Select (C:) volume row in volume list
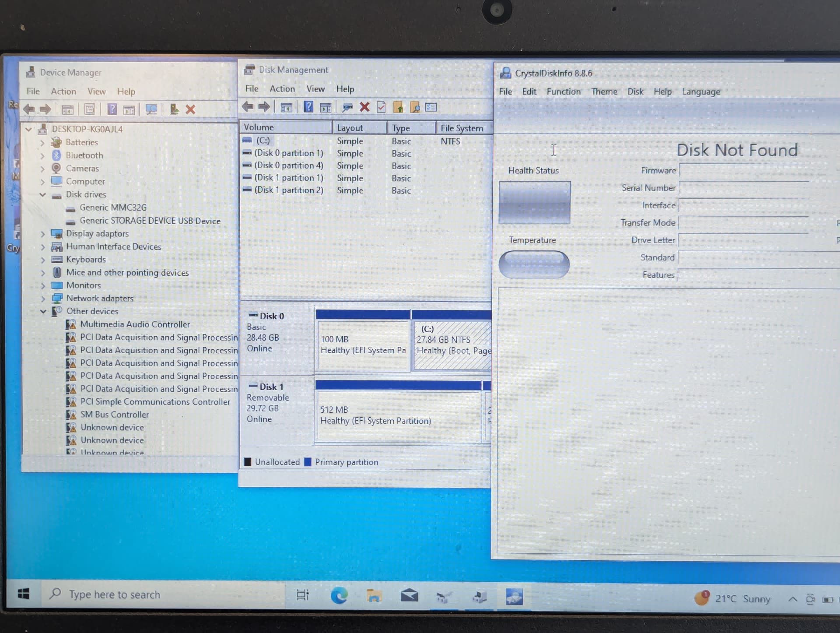840x633 pixels. (x=367, y=141)
